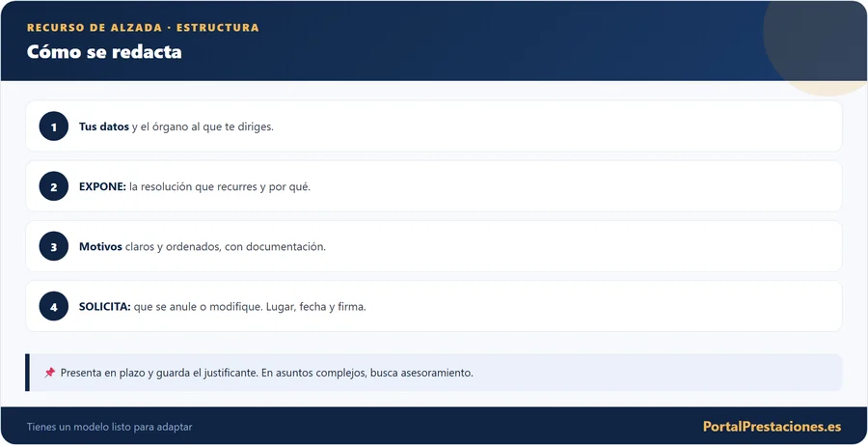
Task: Click the number 2 step badge
Action: [54, 186]
